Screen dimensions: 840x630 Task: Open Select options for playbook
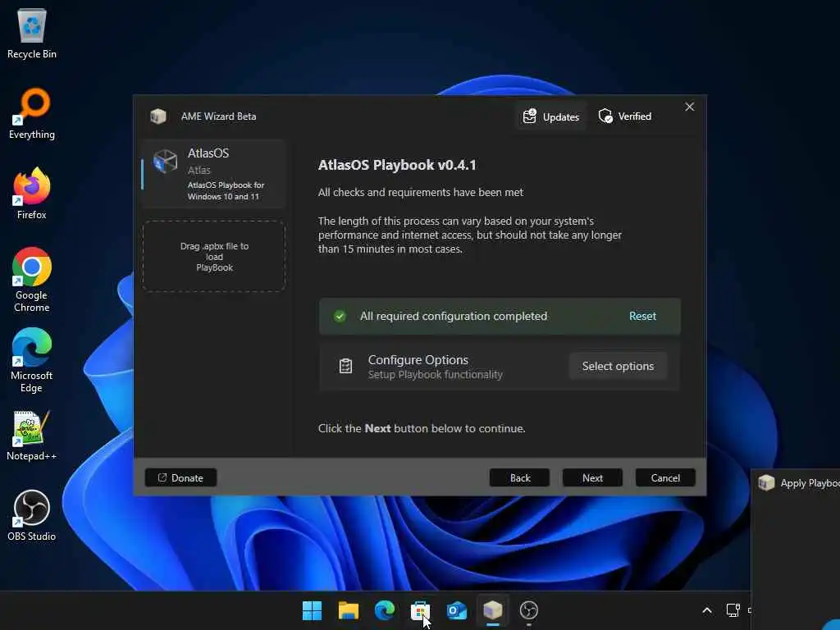click(x=618, y=366)
